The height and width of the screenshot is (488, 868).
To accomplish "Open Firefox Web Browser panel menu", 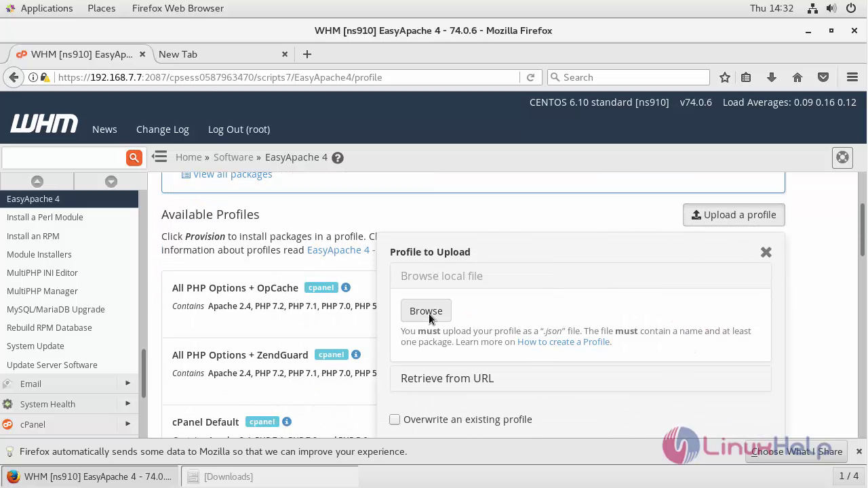I will 178,8.
